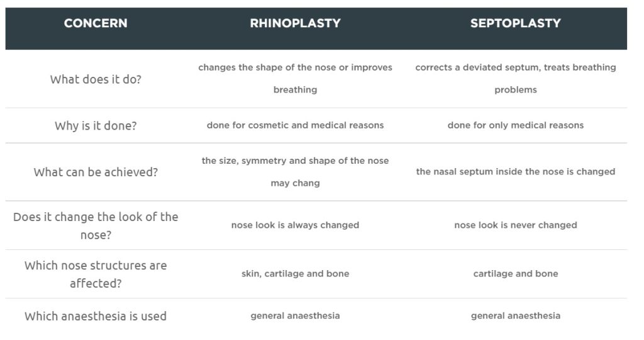Select the "What can be achieved?" label
The image size is (644, 340).
(96, 172)
